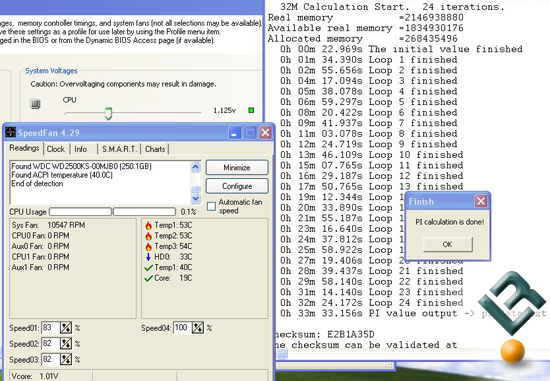Click the Temp1 40C green checkmark icon

tap(148, 268)
